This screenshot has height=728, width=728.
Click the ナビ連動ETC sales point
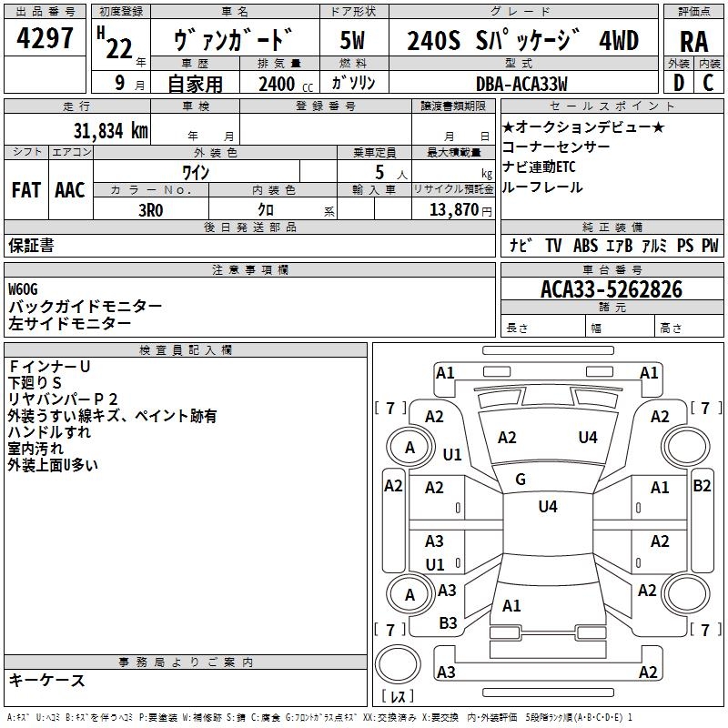(539, 167)
